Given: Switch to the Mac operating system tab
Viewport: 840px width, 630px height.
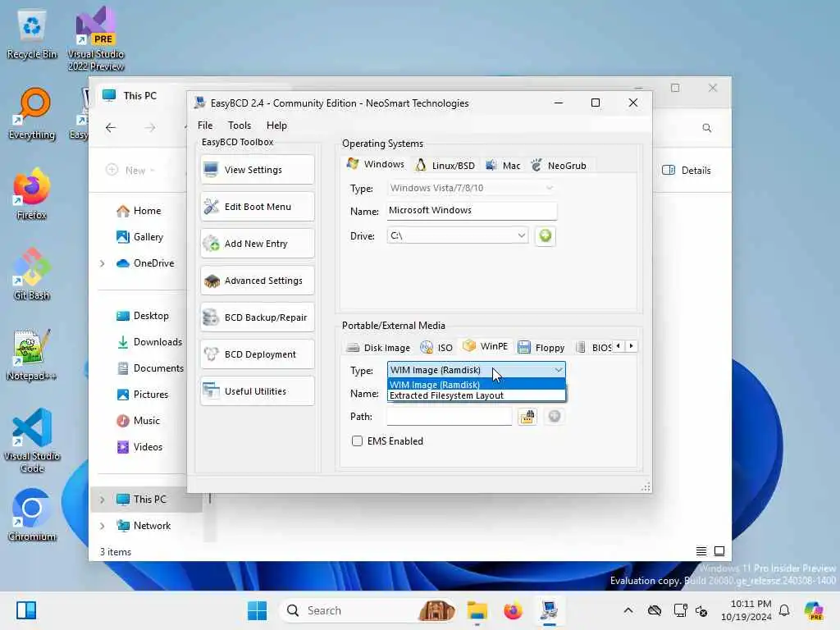Looking at the screenshot, I should pos(503,165).
